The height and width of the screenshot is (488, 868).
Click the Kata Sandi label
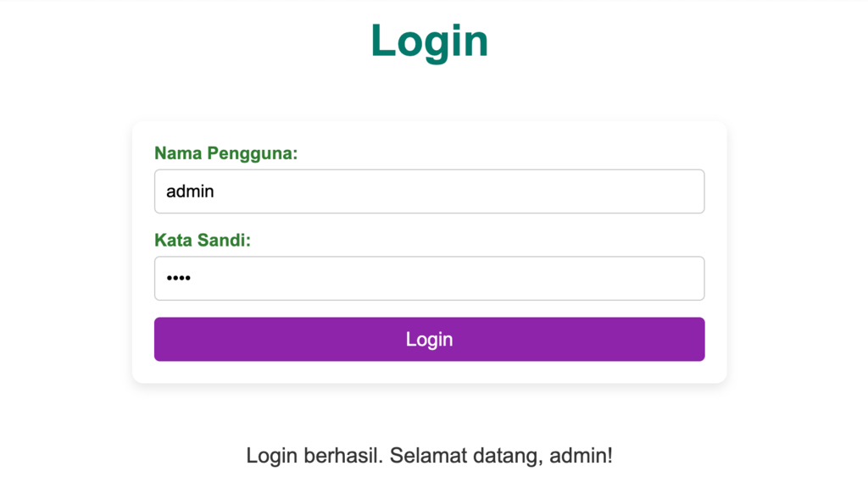(x=203, y=240)
